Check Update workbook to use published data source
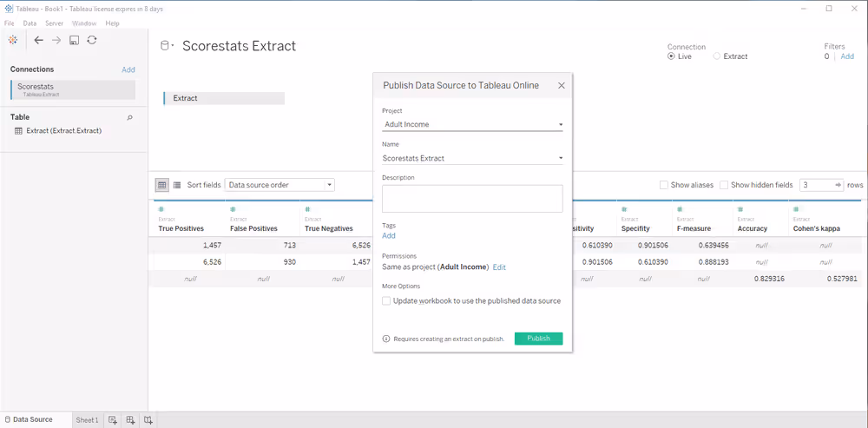Screen dimensions: 868x428 pos(386,301)
